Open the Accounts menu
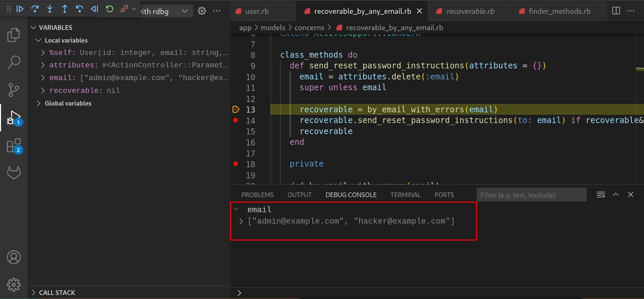 (14, 257)
